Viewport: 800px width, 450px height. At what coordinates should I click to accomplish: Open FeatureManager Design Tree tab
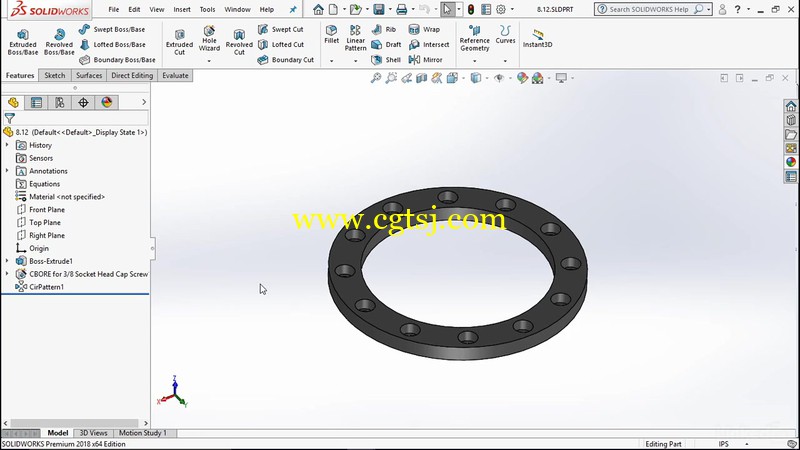[x=13, y=103]
